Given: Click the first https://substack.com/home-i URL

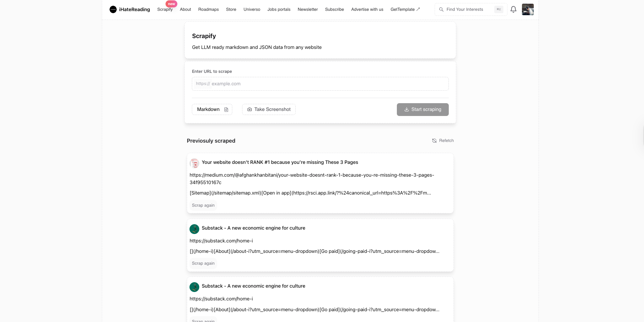Looking at the screenshot, I should [x=221, y=241].
